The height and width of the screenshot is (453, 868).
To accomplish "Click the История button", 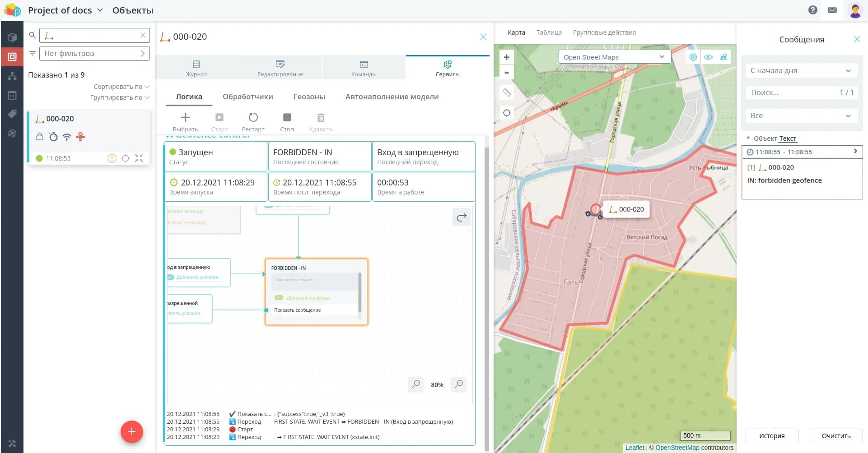I will 771,435.
